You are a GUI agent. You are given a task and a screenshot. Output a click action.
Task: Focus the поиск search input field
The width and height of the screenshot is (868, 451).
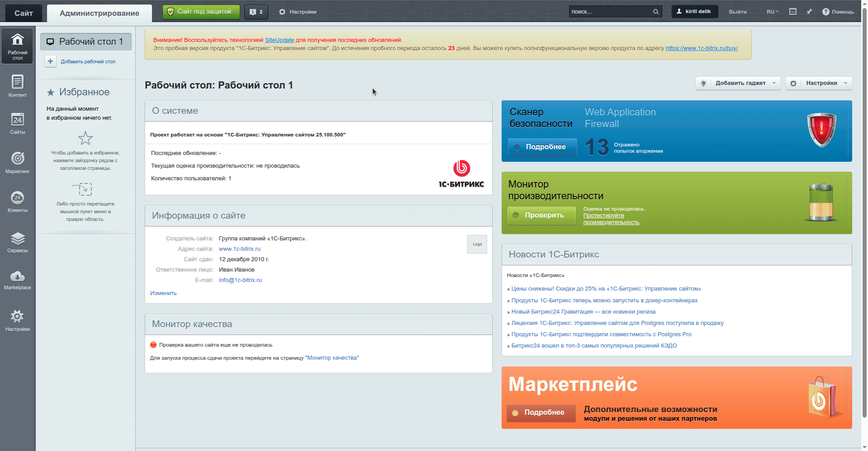(x=610, y=12)
